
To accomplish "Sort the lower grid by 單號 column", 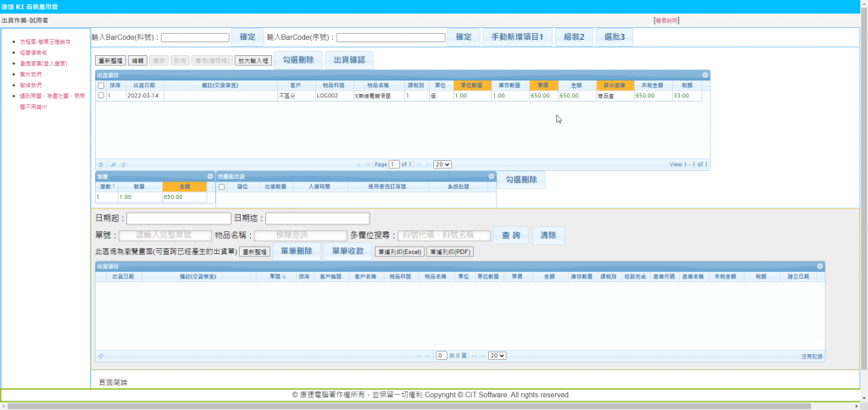I will (x=276, y=276).
